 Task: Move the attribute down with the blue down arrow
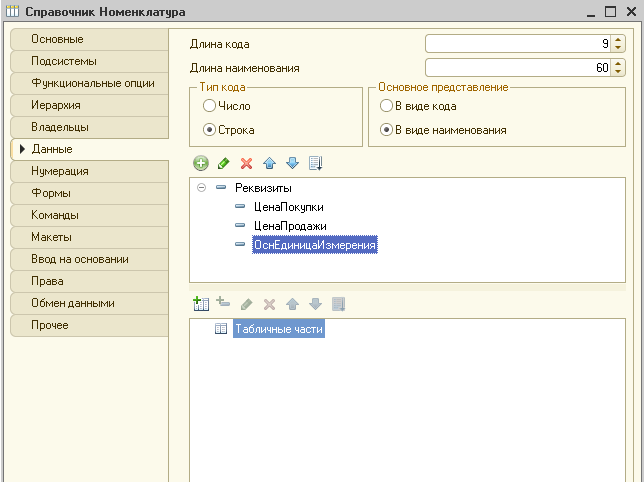[x=292, y=163]
